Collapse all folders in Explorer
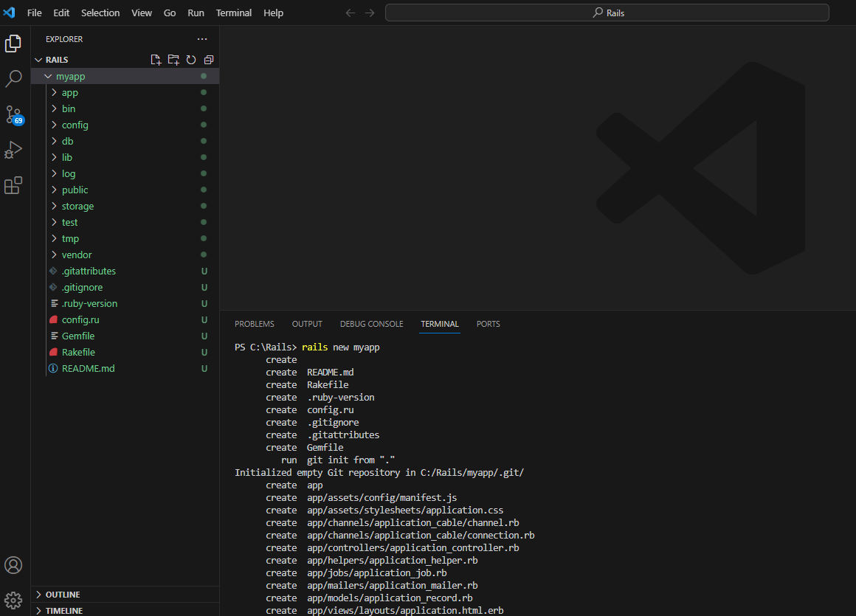The image size is (856, 616). tap(209, 60)
